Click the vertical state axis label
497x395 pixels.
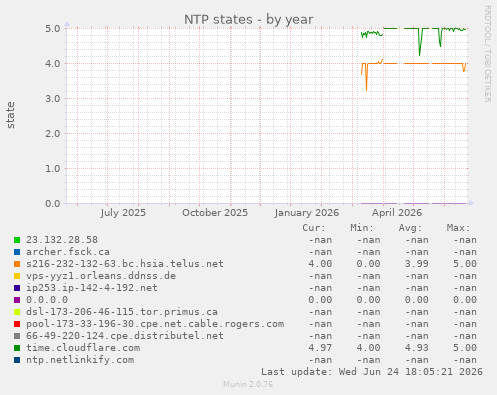pos(10,115)
